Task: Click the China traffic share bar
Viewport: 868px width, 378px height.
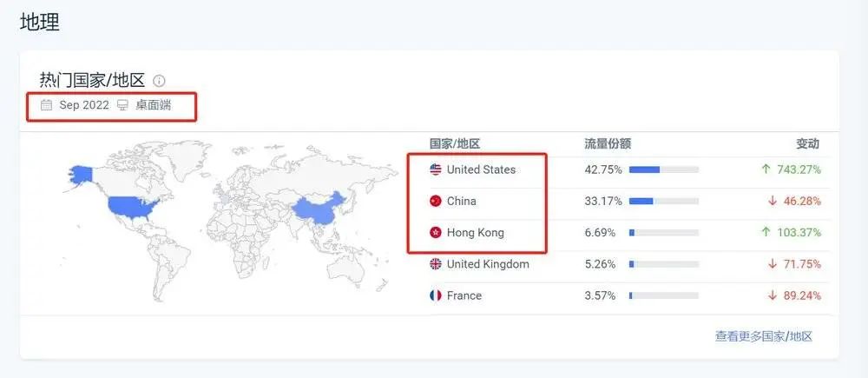Action: [x=663, y=201]
